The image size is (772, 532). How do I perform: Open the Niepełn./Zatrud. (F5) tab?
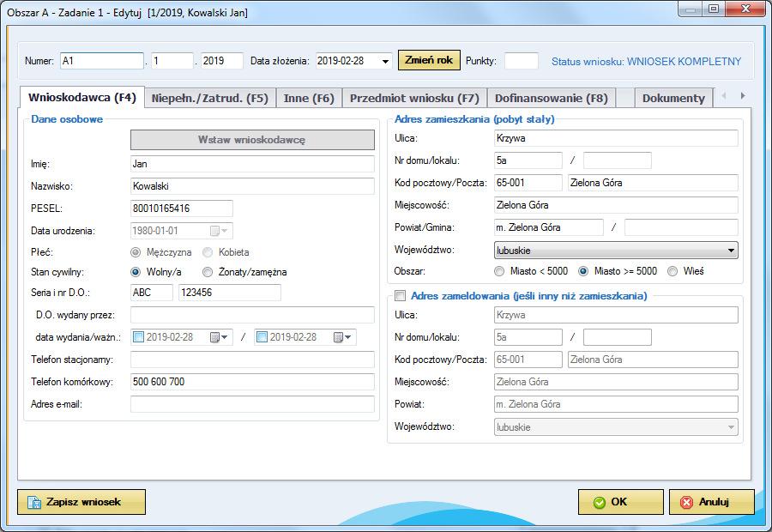(x=210, y=98)
